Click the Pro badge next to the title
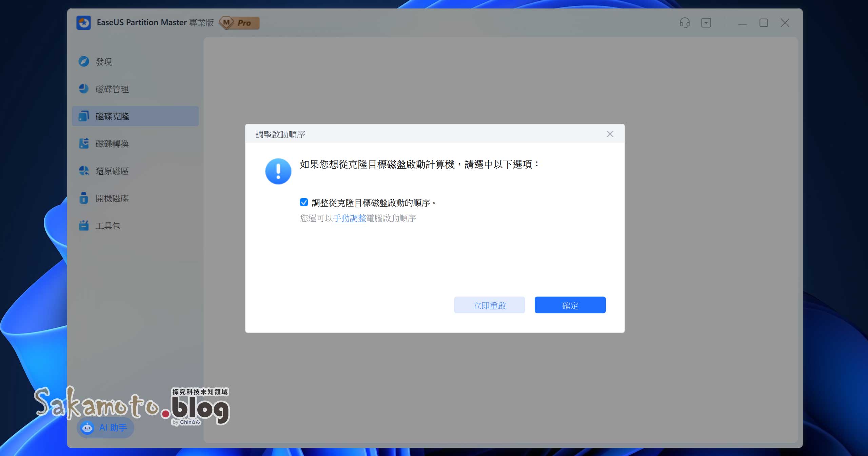868x456 pixels. [x=239, y=23]
